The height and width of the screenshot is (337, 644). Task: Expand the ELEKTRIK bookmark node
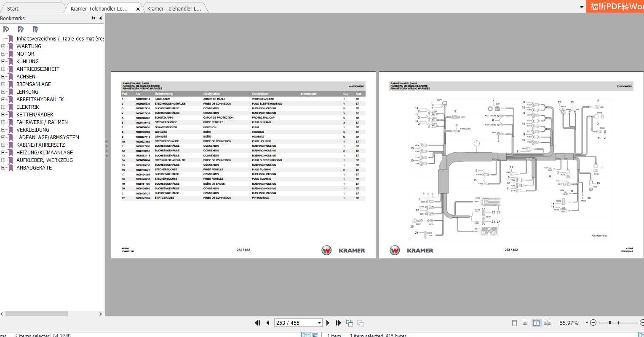[3, 107]
